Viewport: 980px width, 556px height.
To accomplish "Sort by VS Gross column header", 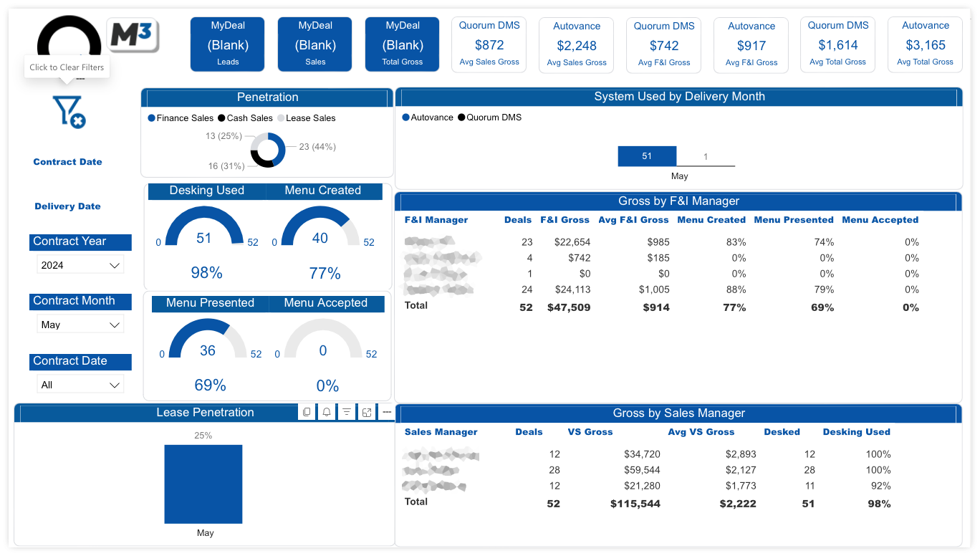I will coord(590,432).
